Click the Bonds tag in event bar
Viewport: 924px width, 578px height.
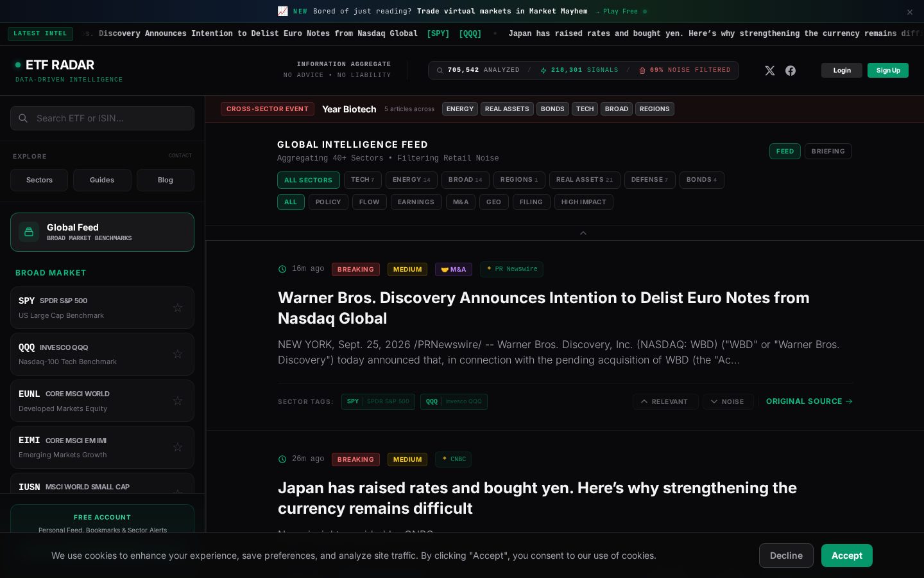click(x=552, y=109)
